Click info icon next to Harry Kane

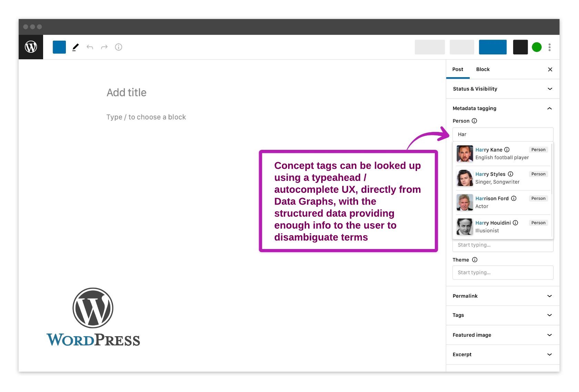[x=507, y=150]
